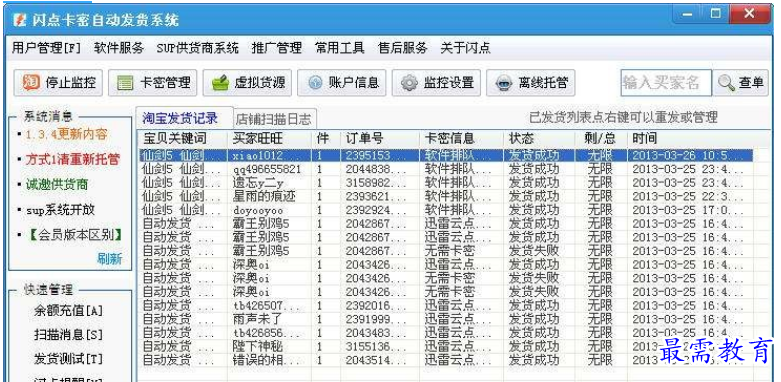
Task: Open the 【会员版本区别】 message
Action: click(75, 235)
